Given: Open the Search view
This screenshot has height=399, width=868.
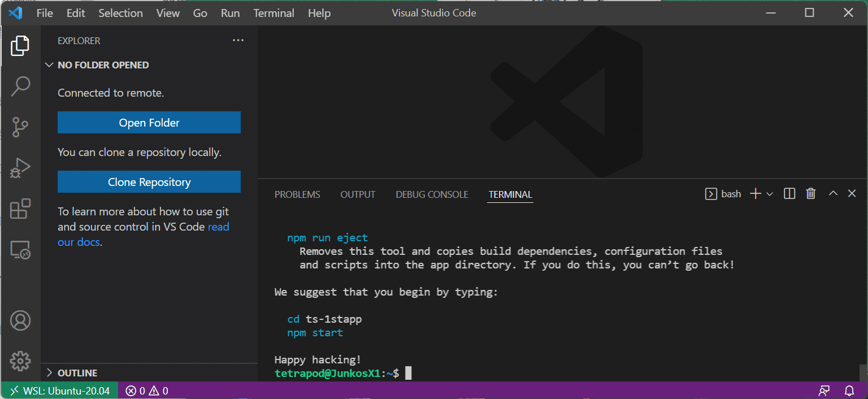Looking at the screenshot, I should pyautogui.click(x=21, y=86).
